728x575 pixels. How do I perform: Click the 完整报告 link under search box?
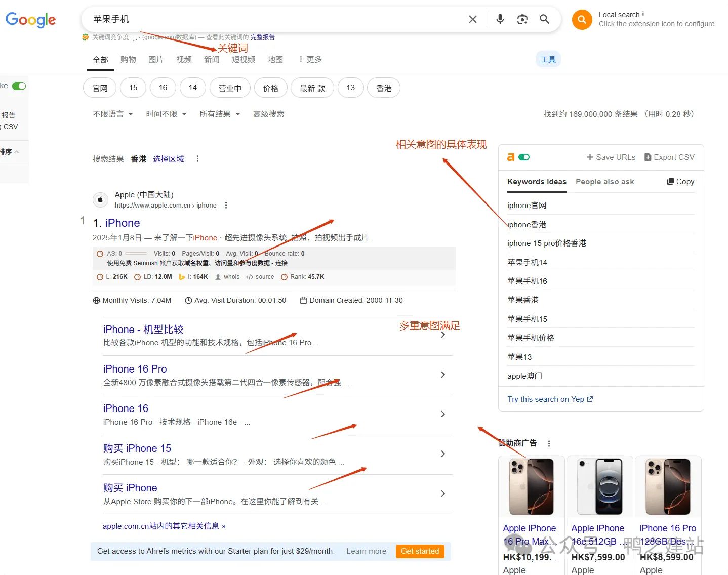click(x=263, y=37)
